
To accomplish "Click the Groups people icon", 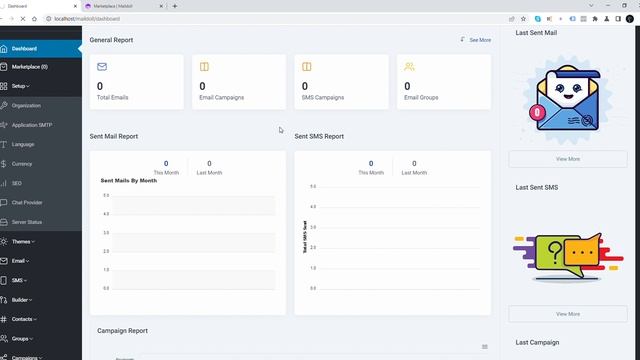I will point(4,339).
